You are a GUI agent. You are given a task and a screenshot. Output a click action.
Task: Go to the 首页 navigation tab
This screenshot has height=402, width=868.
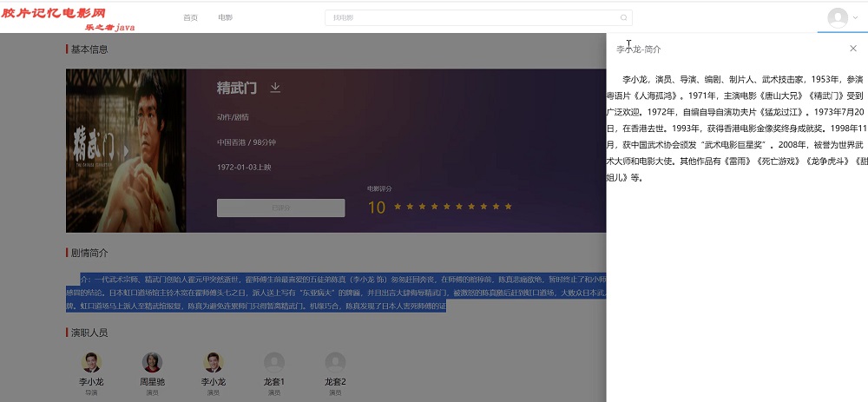(x=190, y=17)
